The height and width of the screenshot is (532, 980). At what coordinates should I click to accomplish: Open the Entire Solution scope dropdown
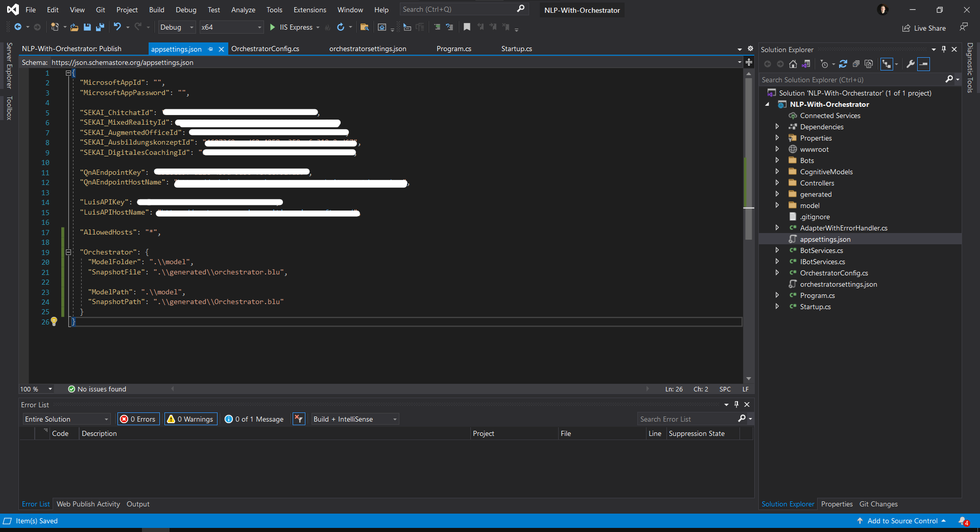(x=67, y=419)
